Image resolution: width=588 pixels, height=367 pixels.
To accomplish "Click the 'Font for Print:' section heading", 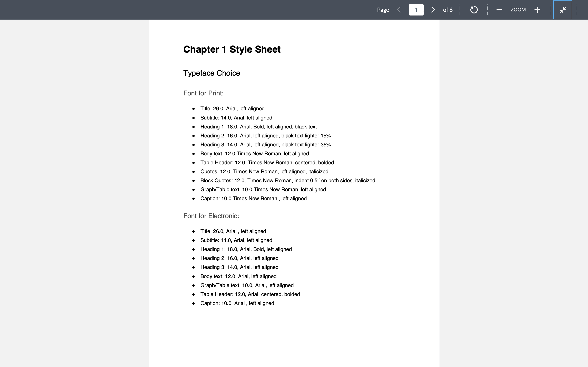I will point(203,93).
